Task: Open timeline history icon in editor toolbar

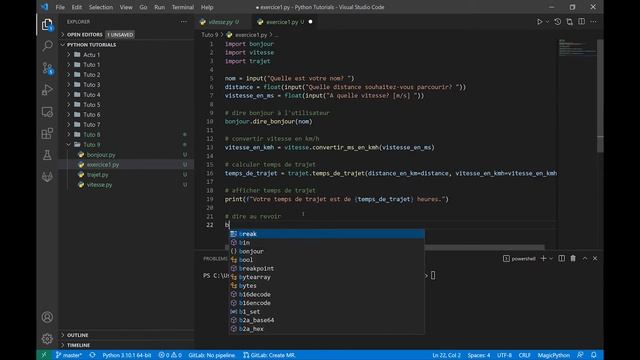Action: pyautogui.click(x=558, y=22)
